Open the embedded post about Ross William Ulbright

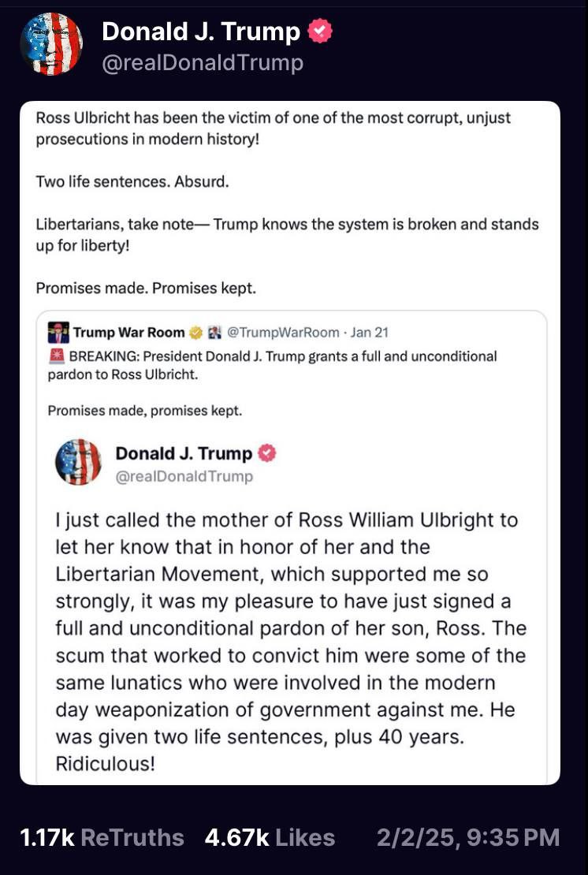[x=290, y=642]
